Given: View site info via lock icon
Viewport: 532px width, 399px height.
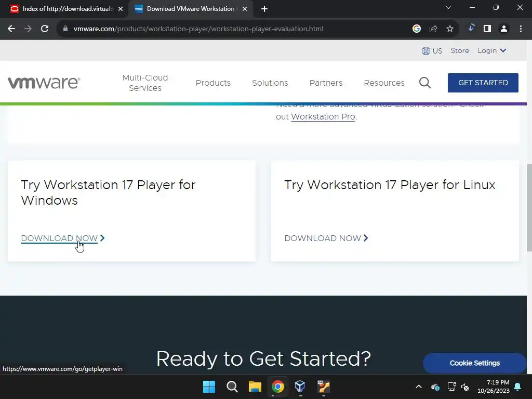Looking at the screenshot, I should (x=65, y=29).
